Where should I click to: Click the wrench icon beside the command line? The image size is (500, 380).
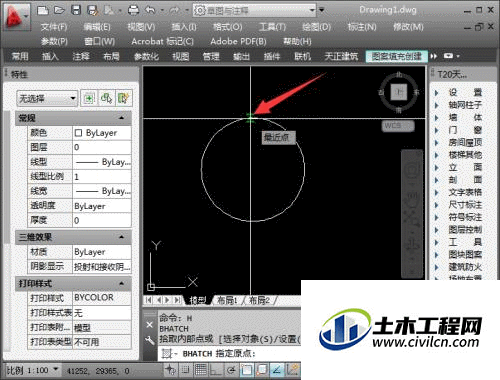point(150,340)
